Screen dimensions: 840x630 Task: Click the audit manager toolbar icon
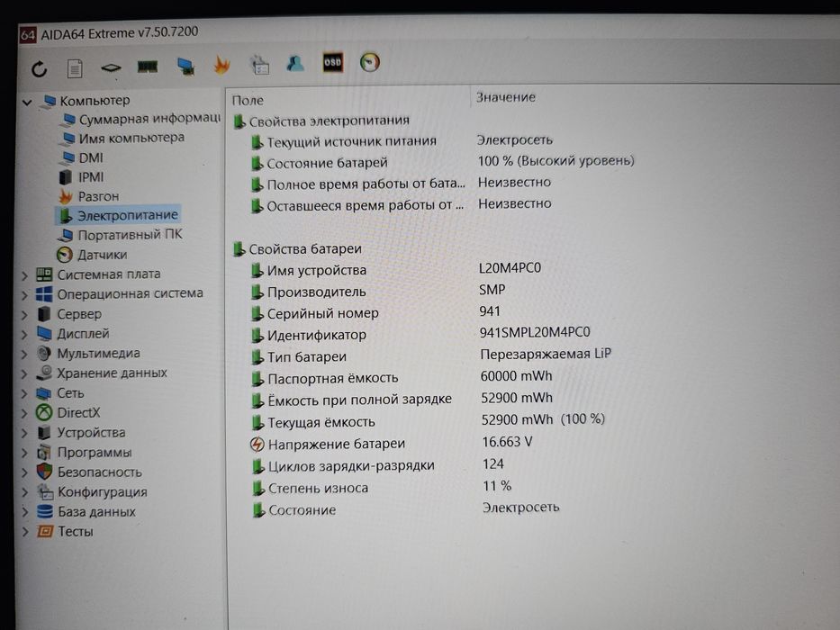(x=260, y=64)
